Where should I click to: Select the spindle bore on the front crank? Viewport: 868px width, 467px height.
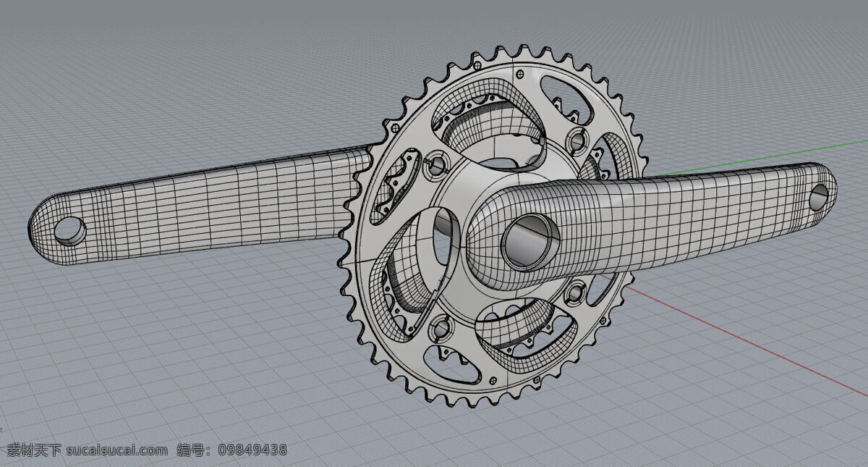[531, 242]
